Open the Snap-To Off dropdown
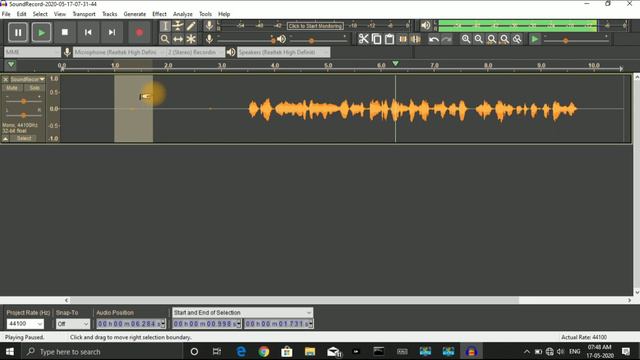This screenshot has height=360, width=640. [x=73, y=324]
